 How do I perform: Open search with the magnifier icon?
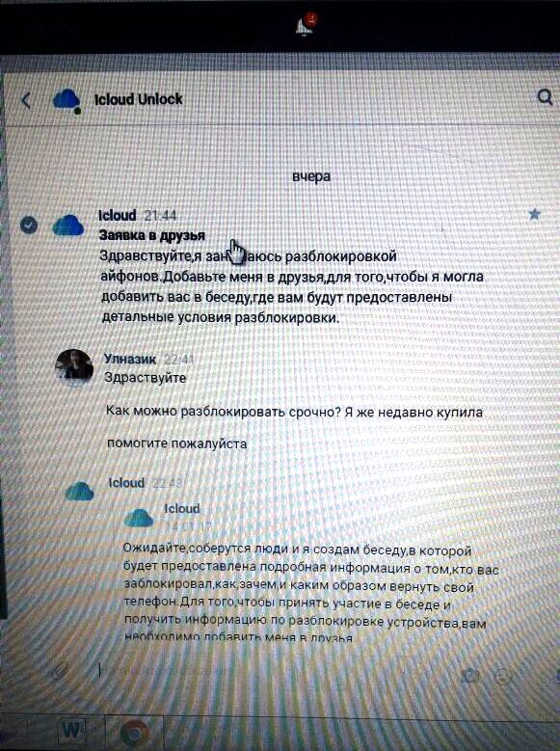545,96
